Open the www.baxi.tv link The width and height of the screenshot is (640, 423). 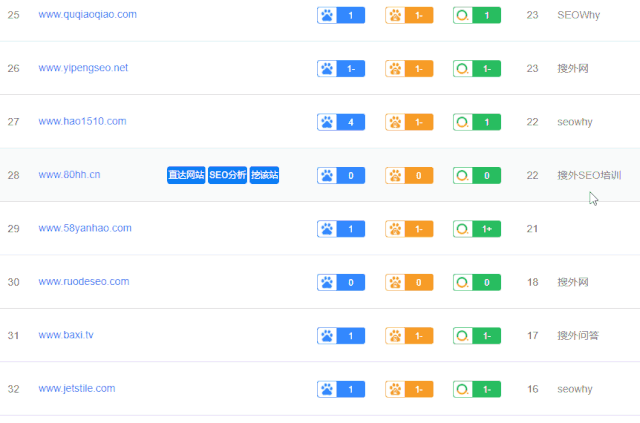(66, 335)
